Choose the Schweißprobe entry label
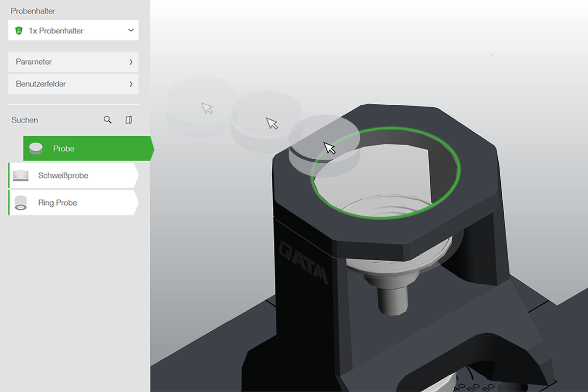 pyautogui.click(x=63, y=175)
